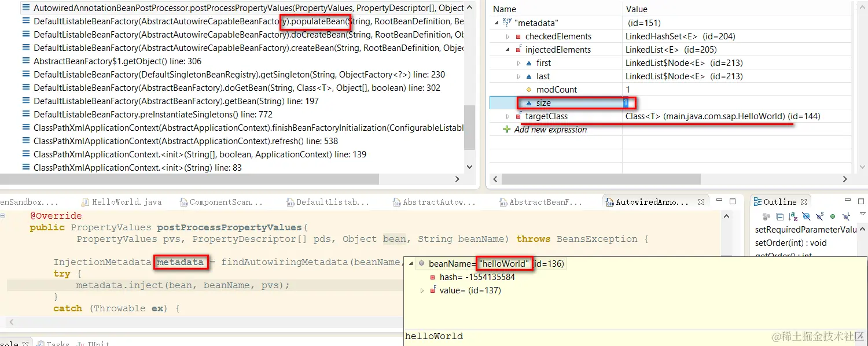The image size is (868, 346).
Task: Toggle Hide Non-Public Members green dot
Action: pyautogui.click(x=833, y=216)
